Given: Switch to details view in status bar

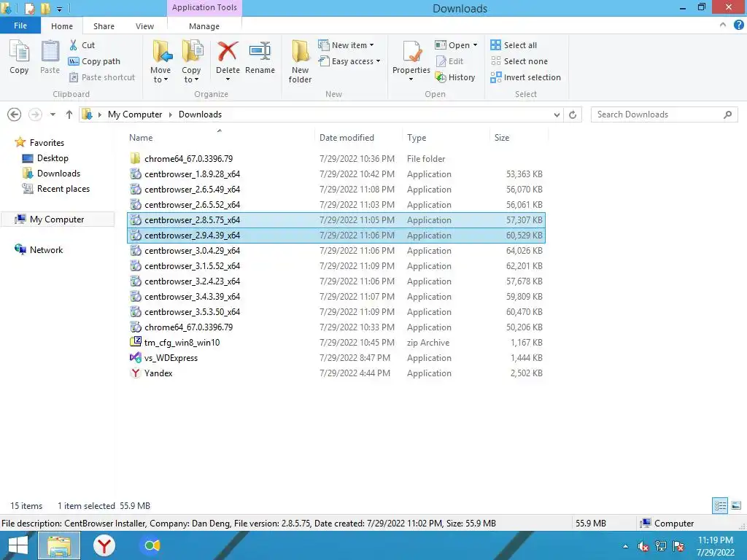Looking at the screenshot, I should pos(720,506).
